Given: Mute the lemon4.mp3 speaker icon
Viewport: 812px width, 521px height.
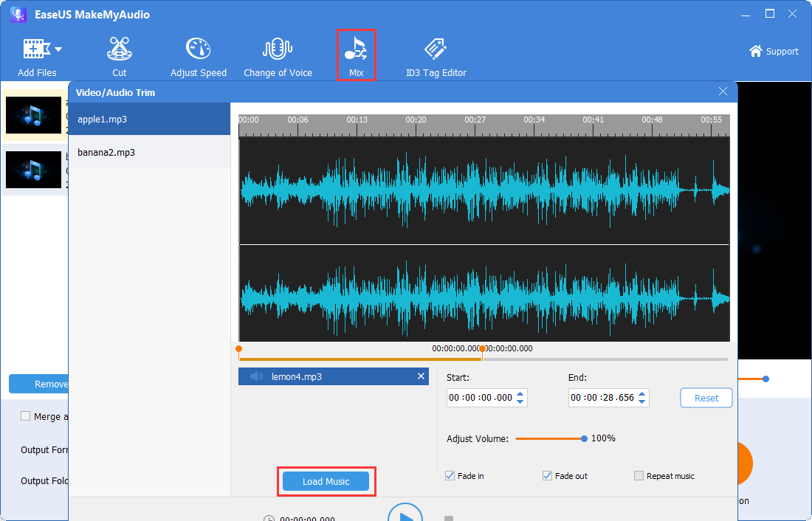Looking at the screenshot, I should click(256, 376).
